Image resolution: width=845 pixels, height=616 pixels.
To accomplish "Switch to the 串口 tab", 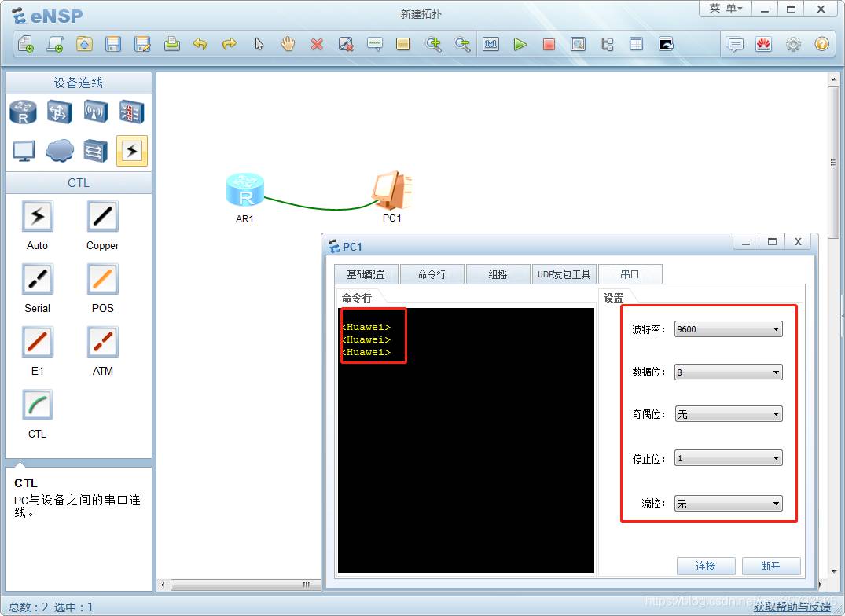I will [x=630, y=274].
